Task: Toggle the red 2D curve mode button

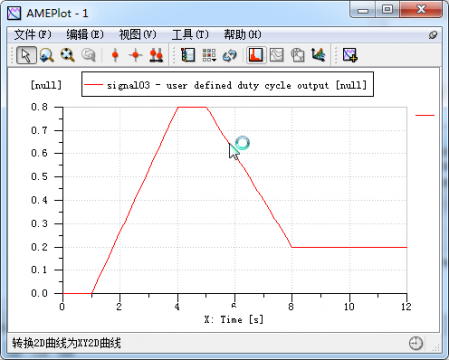Action: point(256,55)
